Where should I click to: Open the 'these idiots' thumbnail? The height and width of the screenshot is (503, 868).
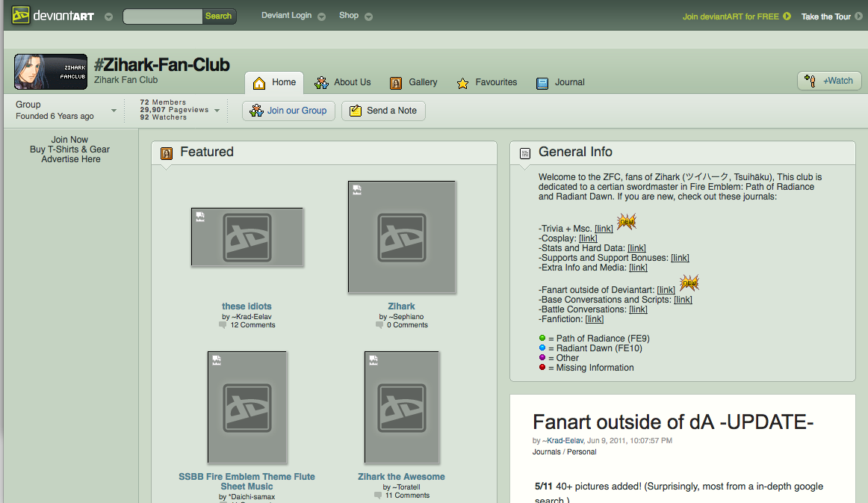click(247, 237)
